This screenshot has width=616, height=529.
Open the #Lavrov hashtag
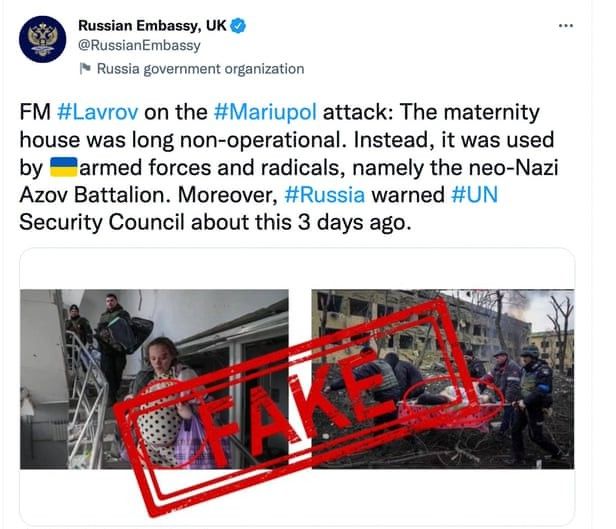[x=97, y=112]
